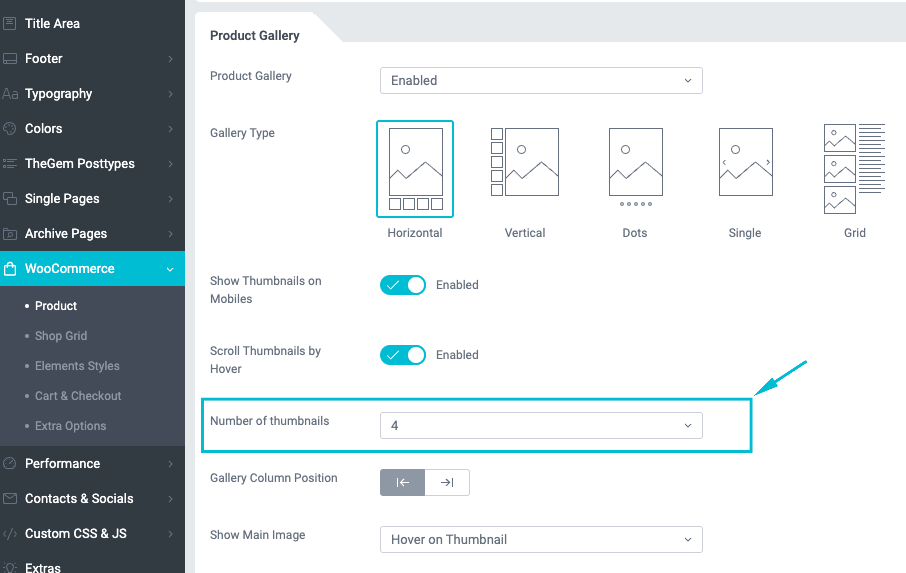
Task: Set gallery column position to left
Action: click(403, 483)
